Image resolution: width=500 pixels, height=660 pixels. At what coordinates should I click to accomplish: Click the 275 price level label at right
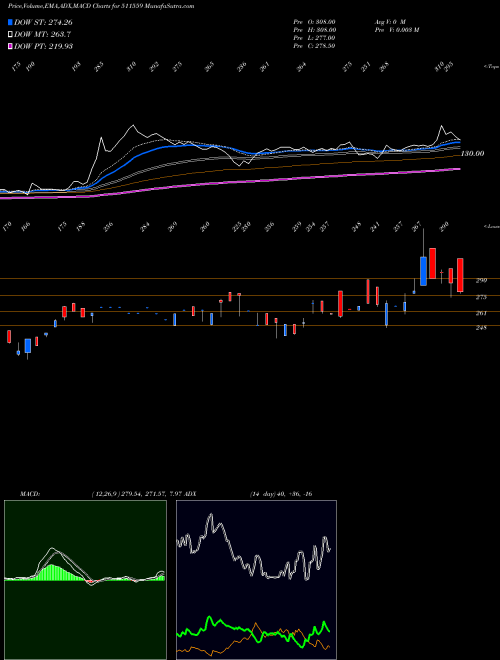(481, 297)
